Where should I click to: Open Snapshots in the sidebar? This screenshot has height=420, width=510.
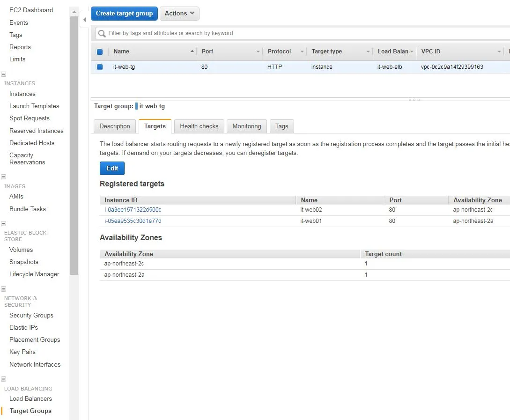(24, 262)
